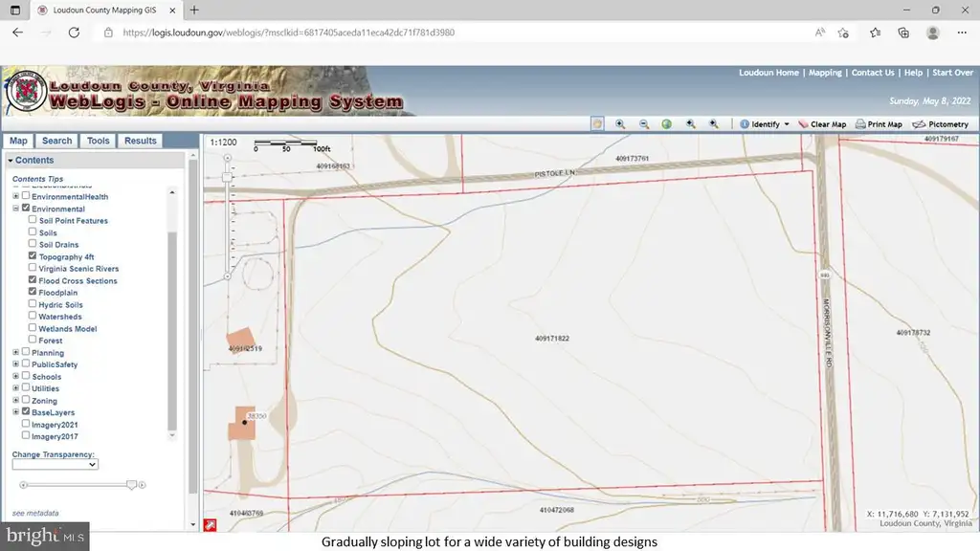980x551 pixels.
Task: Uncheck Flood Cross Sections layer
Action: coord(33,280)
